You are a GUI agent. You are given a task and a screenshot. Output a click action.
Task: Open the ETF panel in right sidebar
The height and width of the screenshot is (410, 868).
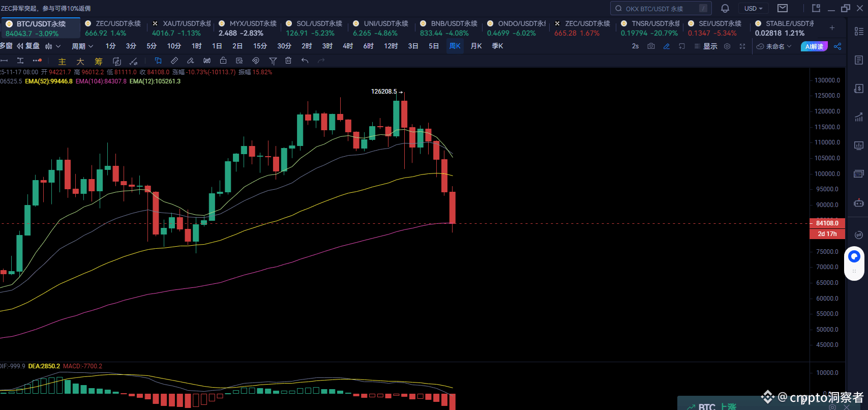click(x=859, y=174)
